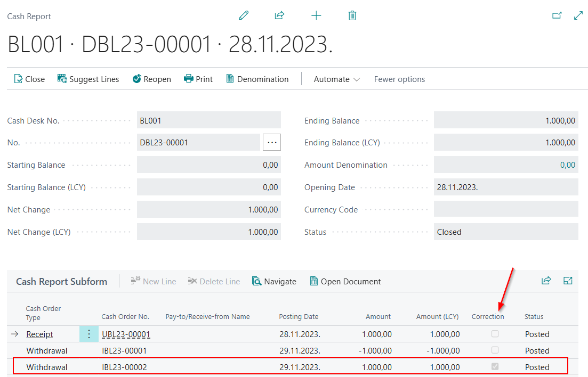The width and height of the screenshot is (588, 377).
Task: Click Posting Date column header
Action: [299, 317]
